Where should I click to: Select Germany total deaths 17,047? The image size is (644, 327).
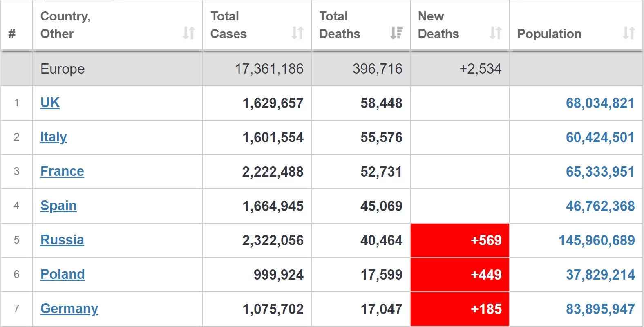381,309
